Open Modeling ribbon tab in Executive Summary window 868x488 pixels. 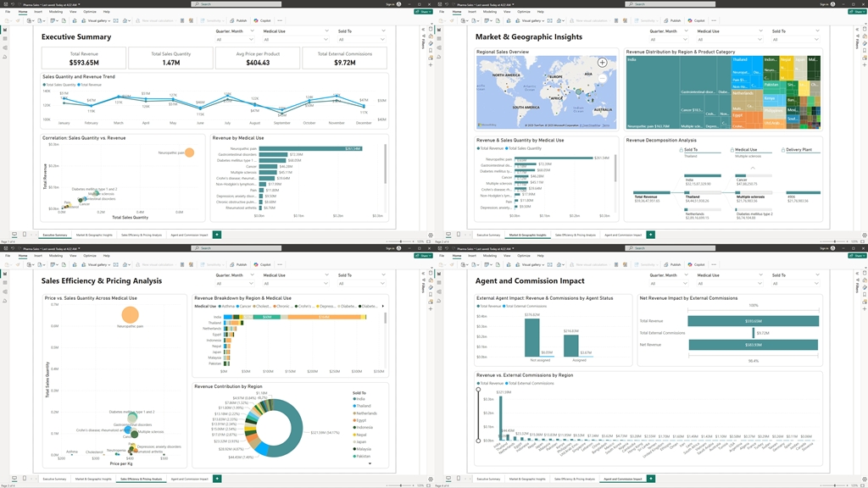point(55,12)
